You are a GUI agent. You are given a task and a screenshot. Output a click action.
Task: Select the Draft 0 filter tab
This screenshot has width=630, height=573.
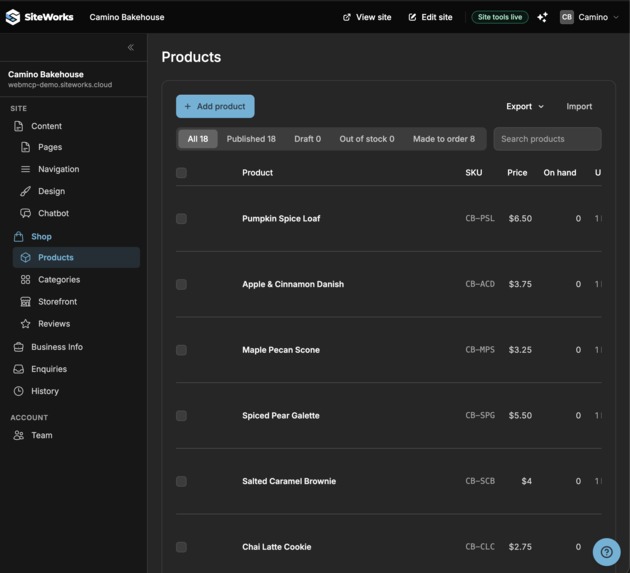click(307, 139)
